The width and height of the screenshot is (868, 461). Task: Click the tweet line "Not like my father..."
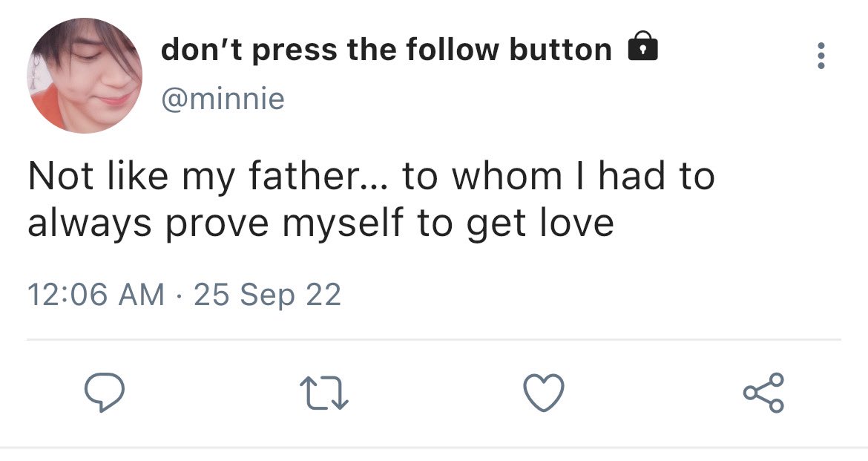(371, 177)
